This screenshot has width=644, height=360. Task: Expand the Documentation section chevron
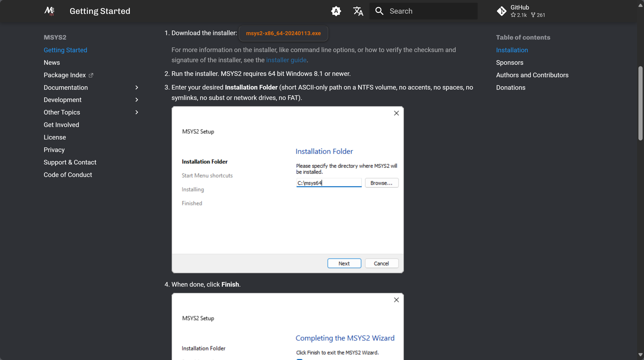[x=136, y=87]
